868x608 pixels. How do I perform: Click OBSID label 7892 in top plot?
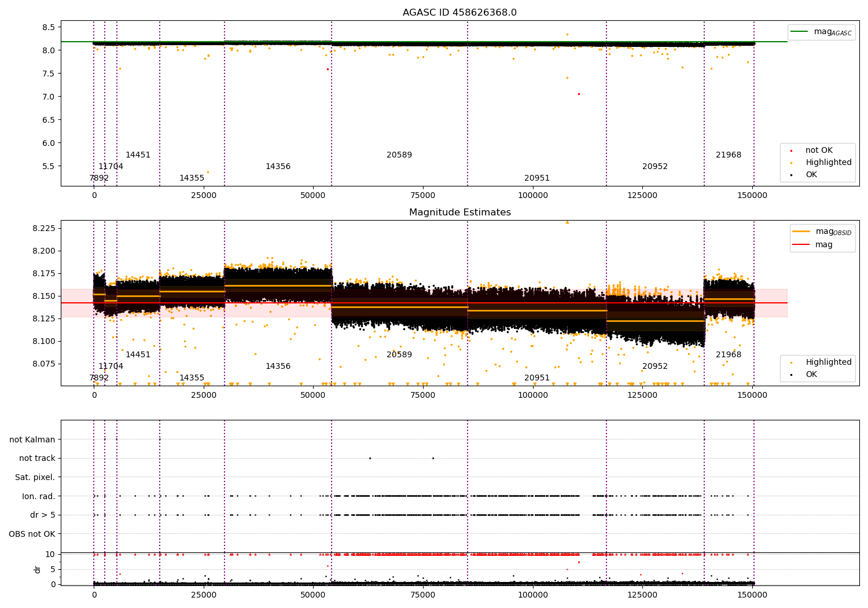99,178
